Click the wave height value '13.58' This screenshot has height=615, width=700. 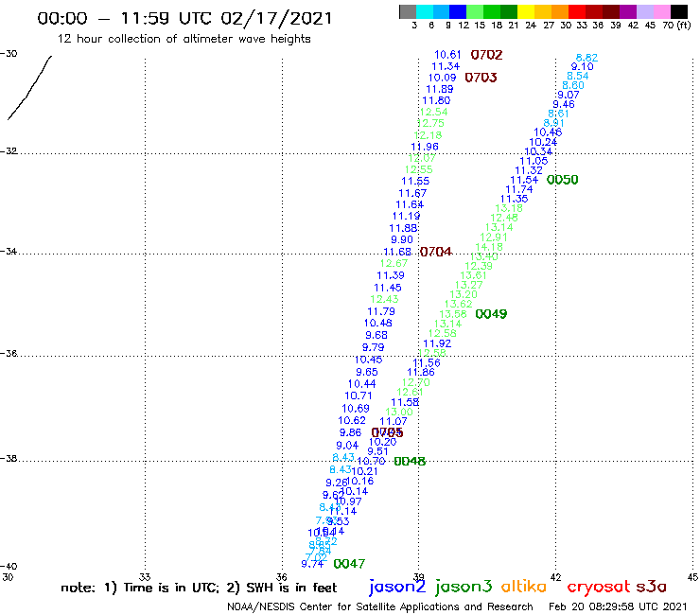point(453,314)
